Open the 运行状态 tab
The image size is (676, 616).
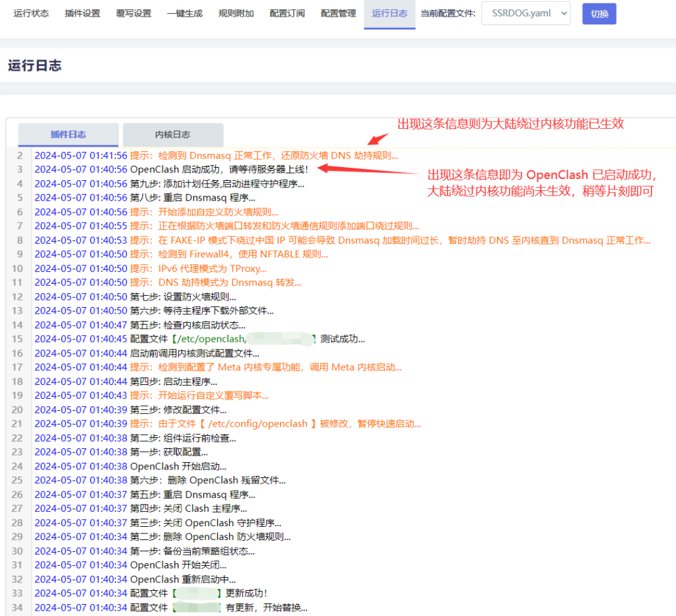click(31, 14)
